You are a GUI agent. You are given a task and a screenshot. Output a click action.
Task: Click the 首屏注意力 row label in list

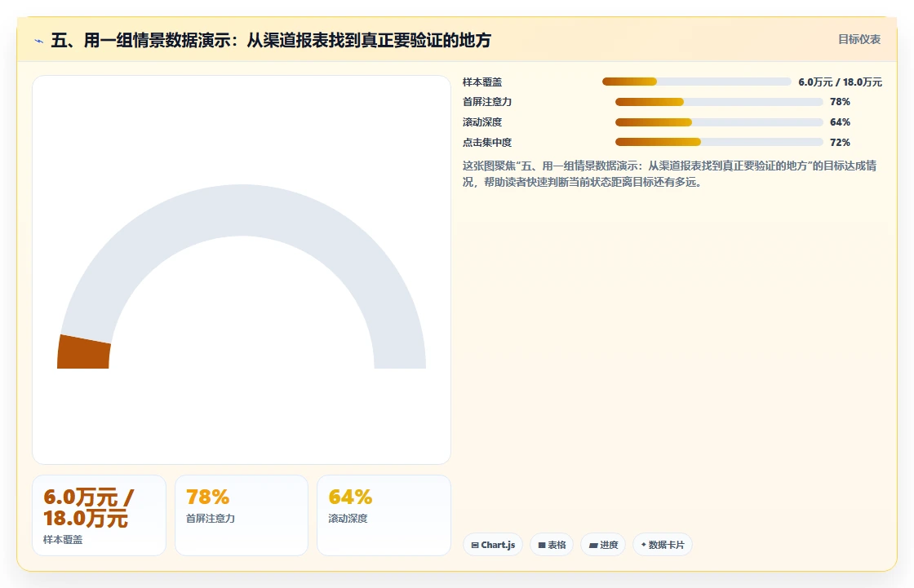tap(486, 102)
